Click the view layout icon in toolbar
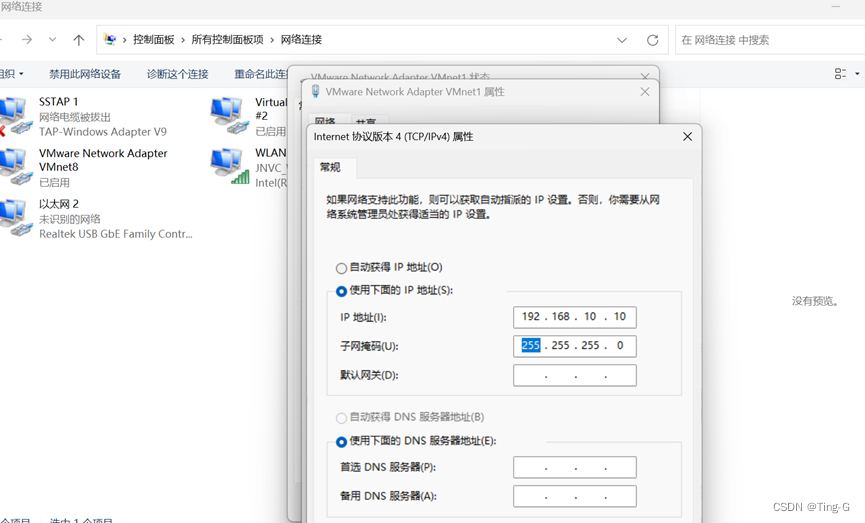This screenshot has height=523, width=865. click(x=840, y=74)
